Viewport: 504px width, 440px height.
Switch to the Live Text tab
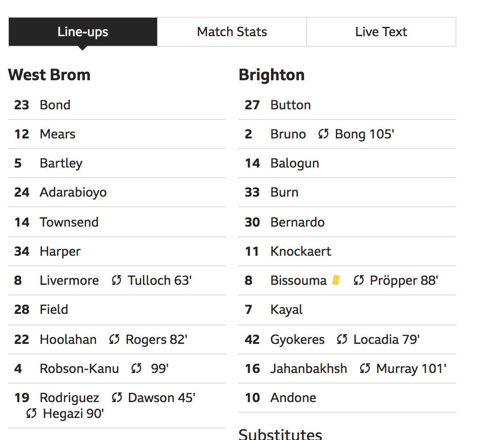coord(381,32)
